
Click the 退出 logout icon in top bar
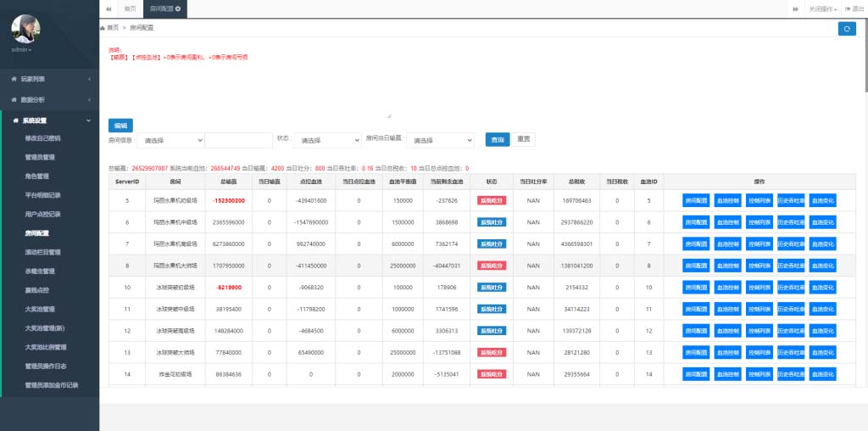[848, 8]
